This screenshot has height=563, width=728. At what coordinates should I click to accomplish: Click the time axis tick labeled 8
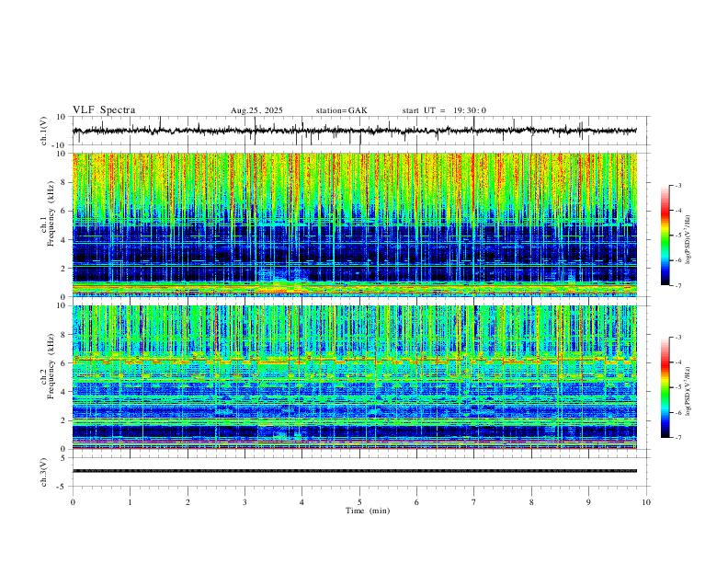531,502
